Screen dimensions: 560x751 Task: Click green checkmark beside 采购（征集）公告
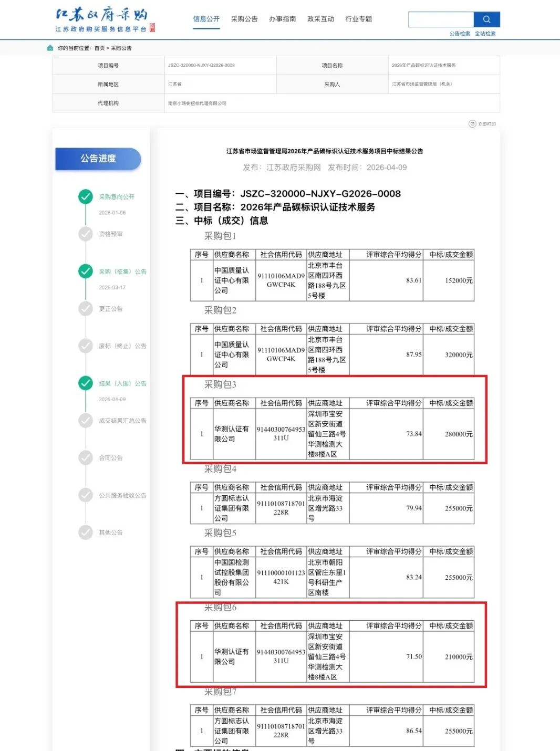(x=86, y=272)
